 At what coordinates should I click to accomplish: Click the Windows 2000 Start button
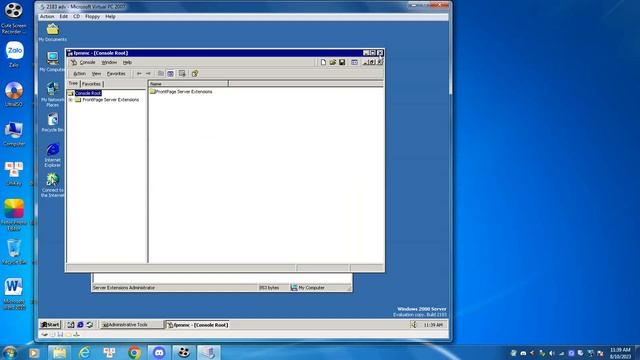coord(50,324)
